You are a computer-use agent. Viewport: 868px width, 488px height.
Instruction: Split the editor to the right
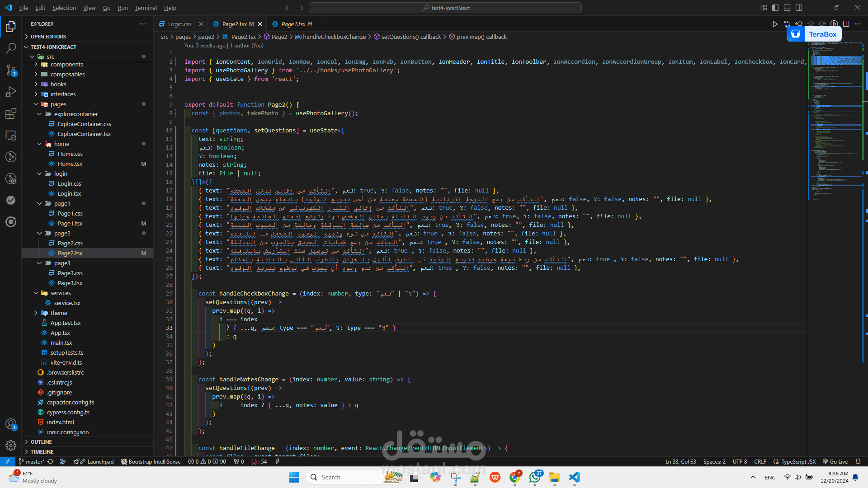click(846, 24)
